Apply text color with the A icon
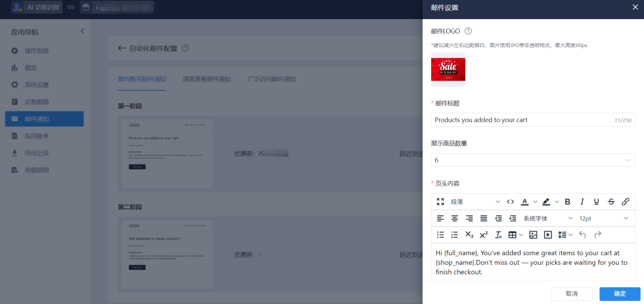The height and width of the screenshot is (304, 644). click(525, 201)
